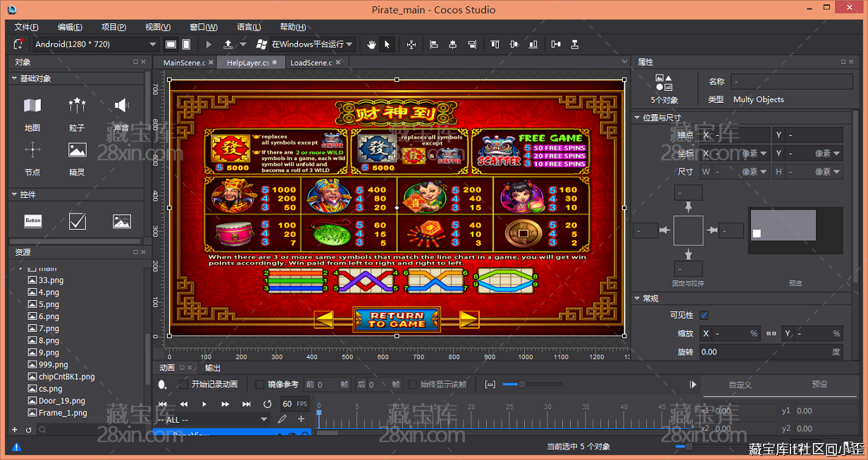Click the distribute horizontally icon
Screen dimensions: 868x460
pyautogui.click(x=557, y=44)
